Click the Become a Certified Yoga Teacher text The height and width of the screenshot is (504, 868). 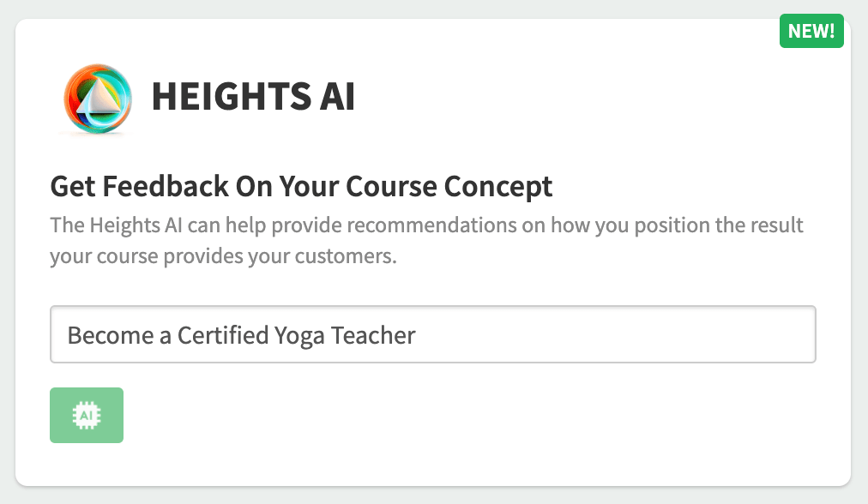tap(241, 336)
